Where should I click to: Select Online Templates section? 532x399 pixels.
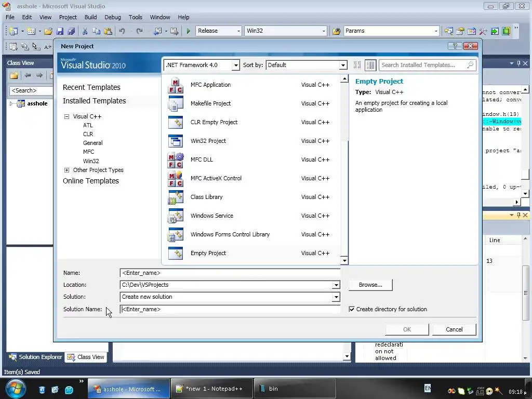point(90,181)
